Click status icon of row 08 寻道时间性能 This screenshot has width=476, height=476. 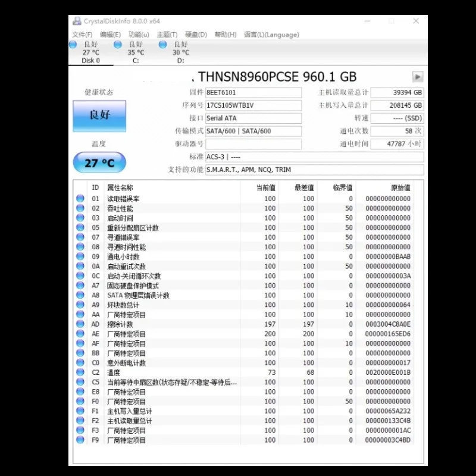pyautogui.click(x=80, y=247)
